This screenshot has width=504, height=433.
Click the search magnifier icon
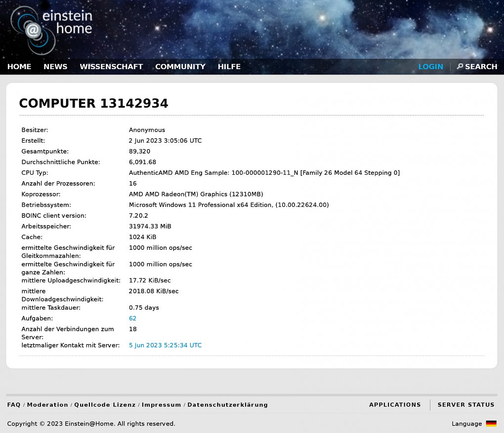tap(460, 66)
